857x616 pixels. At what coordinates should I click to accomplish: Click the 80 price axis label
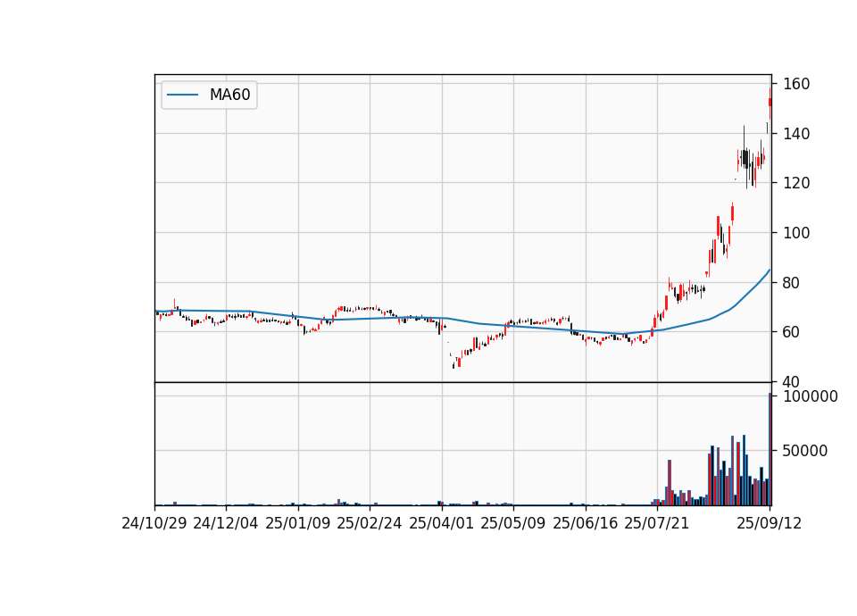(792, 283)
